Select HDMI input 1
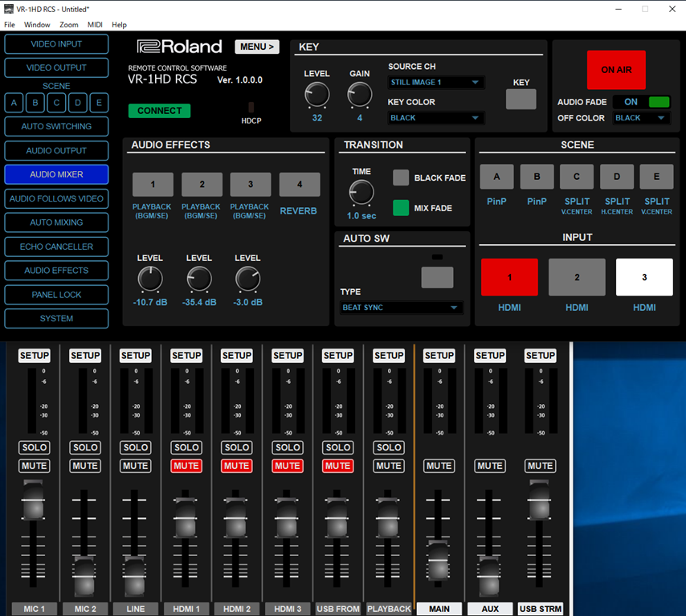This screenshot has height=616, width=686. (x=509, y=277)
